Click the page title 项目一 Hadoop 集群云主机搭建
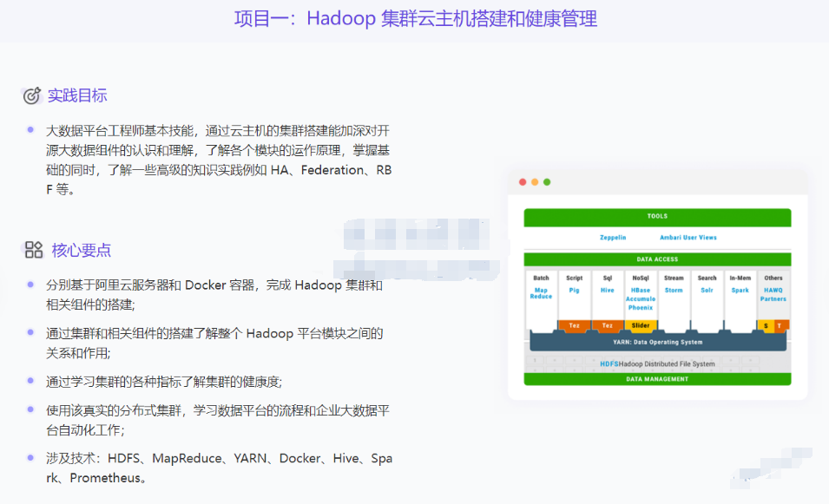Viewport: 829px width, 504px height. pyautogui.click(x=415, y=19)
